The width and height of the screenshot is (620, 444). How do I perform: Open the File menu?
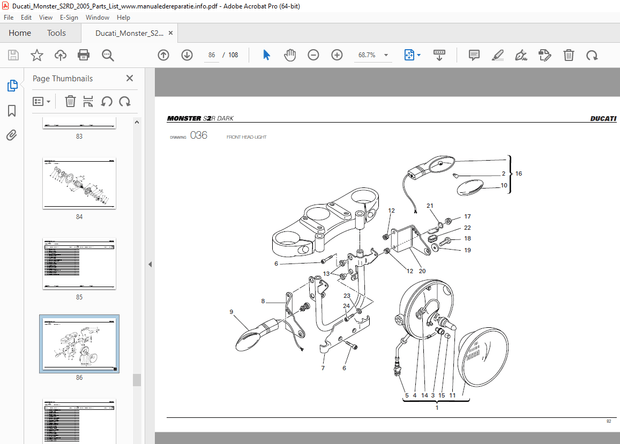pos(8,17)
